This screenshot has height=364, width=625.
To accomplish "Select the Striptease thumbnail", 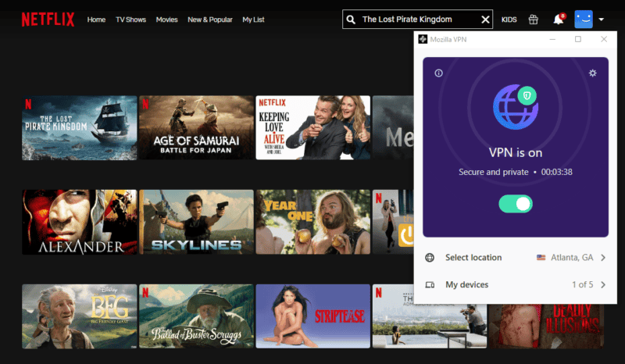I will (x=313, y=316).
